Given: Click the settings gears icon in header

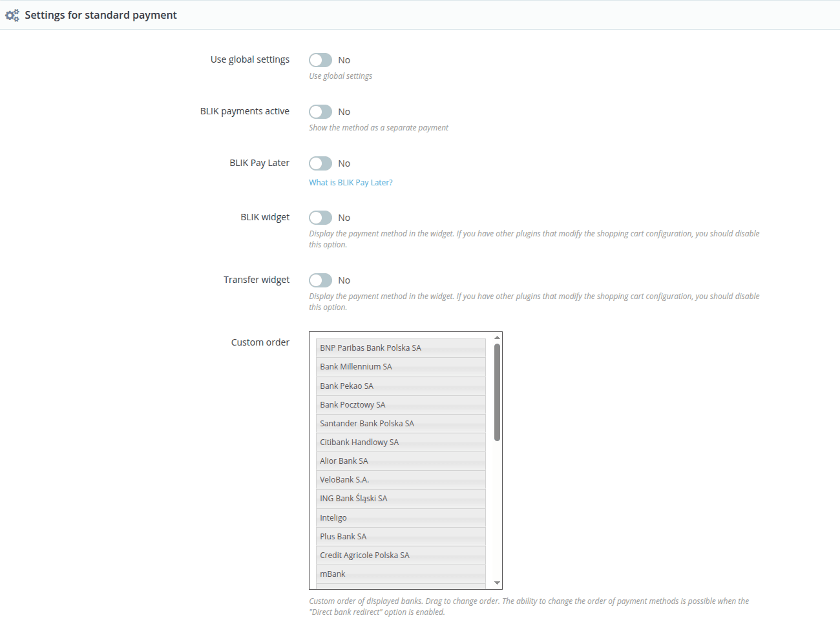Looking at the screenshot, I should (12, 16).
